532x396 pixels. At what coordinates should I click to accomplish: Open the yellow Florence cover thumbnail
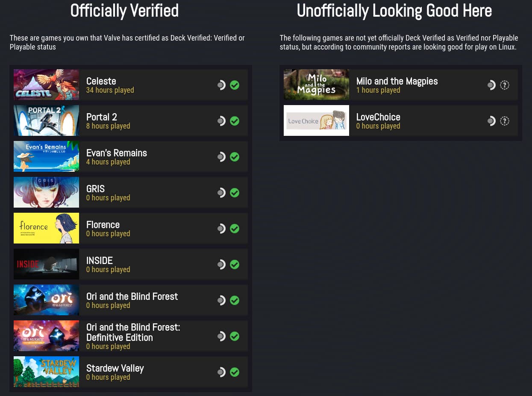[x=46, y=228]
